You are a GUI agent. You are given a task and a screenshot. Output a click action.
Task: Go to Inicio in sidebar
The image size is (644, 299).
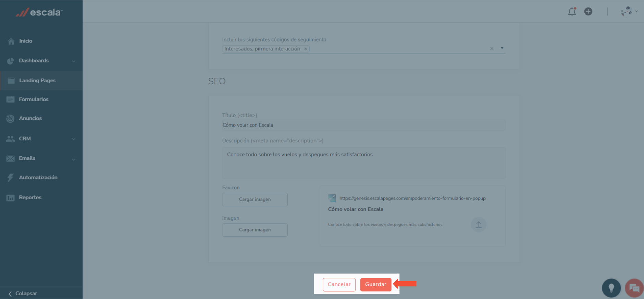(26, 41)
